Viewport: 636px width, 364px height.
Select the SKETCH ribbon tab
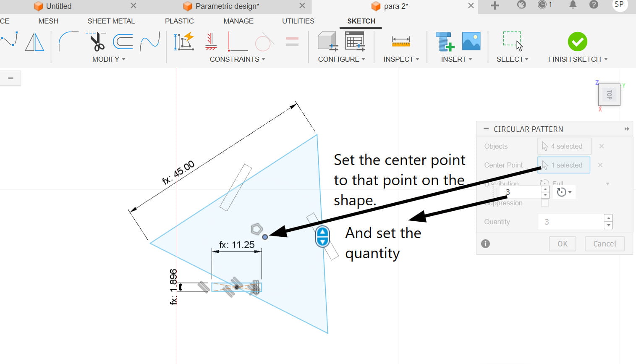(x=361, y=21)
